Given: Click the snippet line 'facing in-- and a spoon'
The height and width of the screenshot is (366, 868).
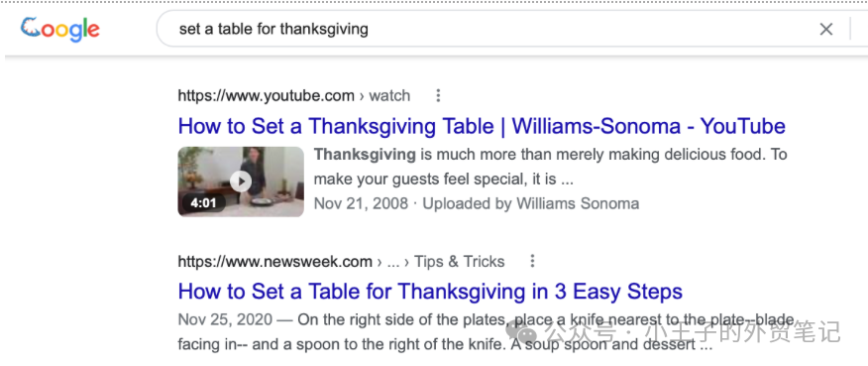Looking at the screenshot, I should point(445,344).
